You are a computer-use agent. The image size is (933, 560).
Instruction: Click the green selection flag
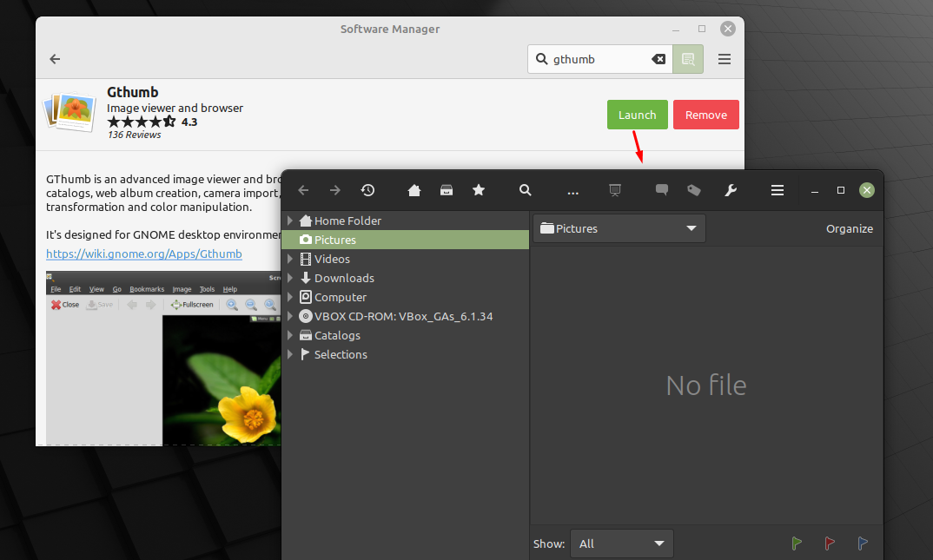[797, 543]
